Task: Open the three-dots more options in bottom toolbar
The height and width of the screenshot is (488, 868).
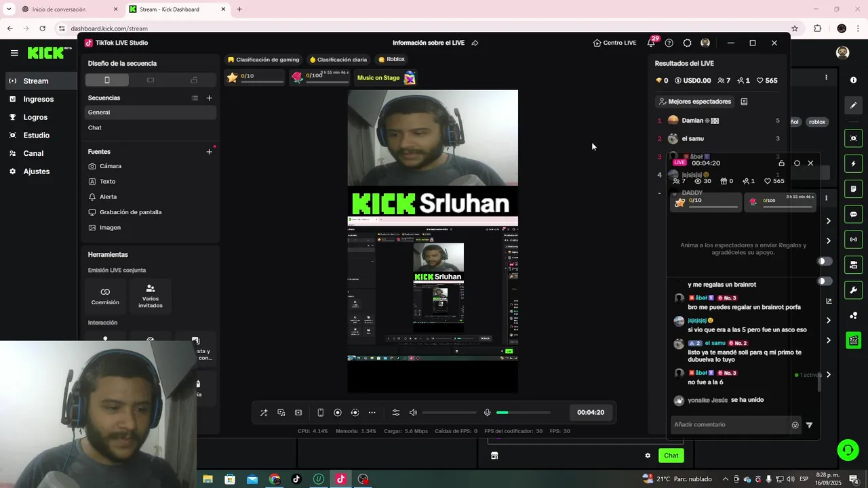Action: tap(372, 413)
